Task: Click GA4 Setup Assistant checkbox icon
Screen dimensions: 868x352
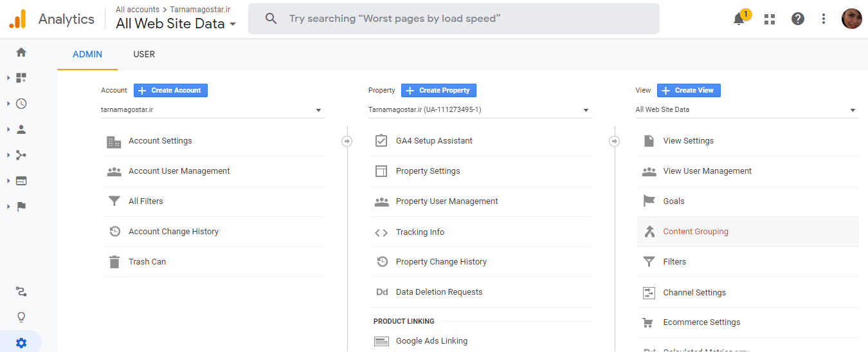Action: 381,141
